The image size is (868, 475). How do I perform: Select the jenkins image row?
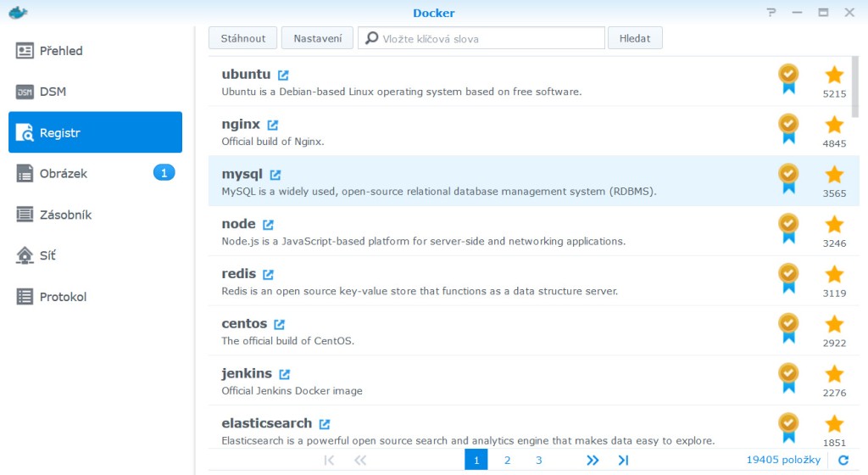tap(534, 380)
